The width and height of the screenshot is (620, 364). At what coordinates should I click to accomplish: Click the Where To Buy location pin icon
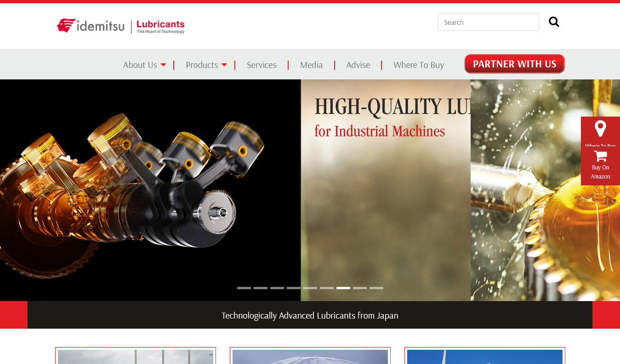click(600, 129)
